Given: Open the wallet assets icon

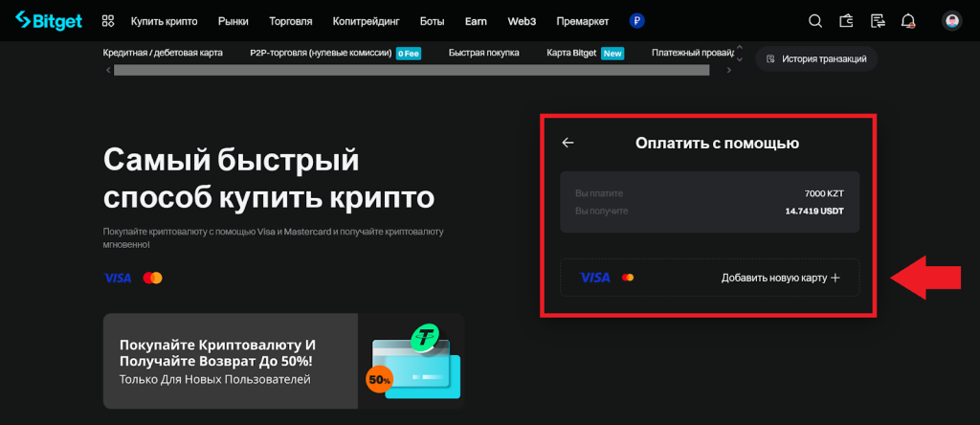Looking at the screenshot, I should (846, 21).
